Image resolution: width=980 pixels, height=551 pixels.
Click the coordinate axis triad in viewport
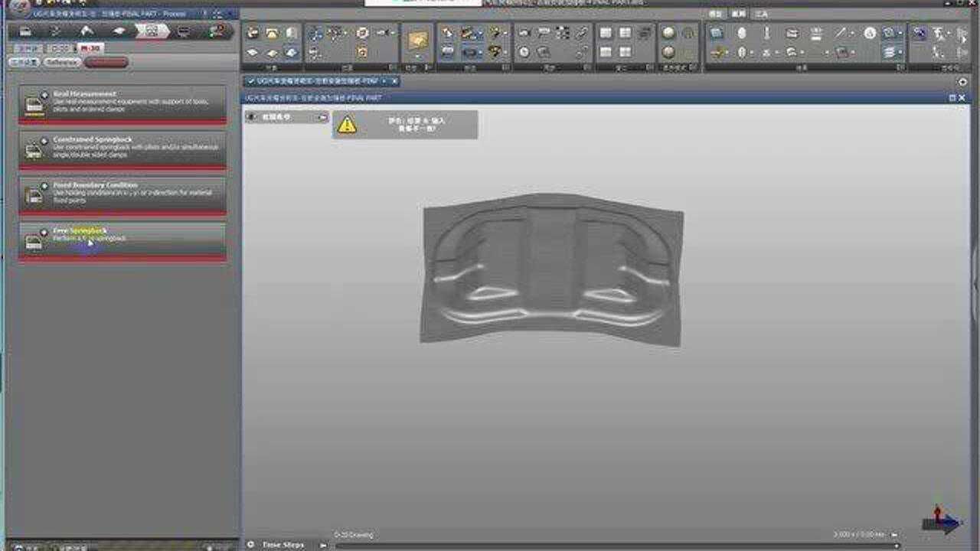940,520
